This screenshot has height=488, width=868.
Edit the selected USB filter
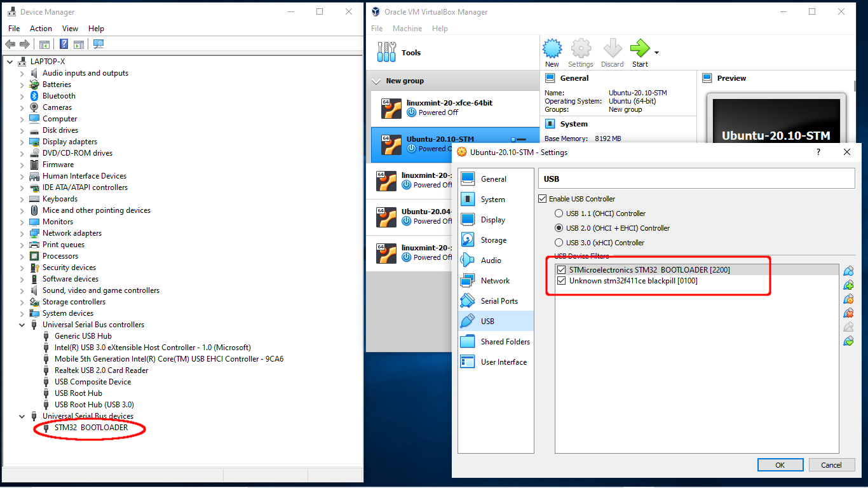click(x=848, y=299)
